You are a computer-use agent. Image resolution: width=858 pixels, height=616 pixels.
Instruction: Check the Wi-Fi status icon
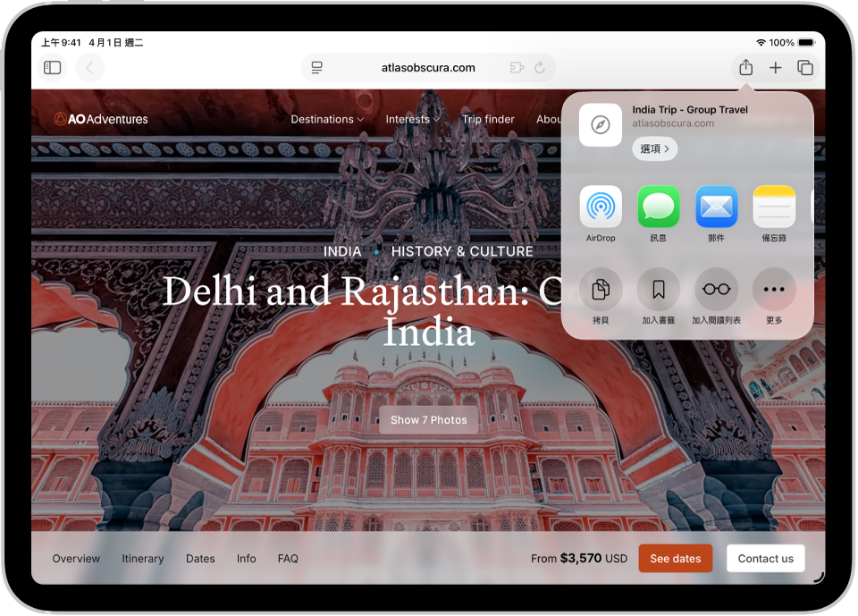(761, 43)
